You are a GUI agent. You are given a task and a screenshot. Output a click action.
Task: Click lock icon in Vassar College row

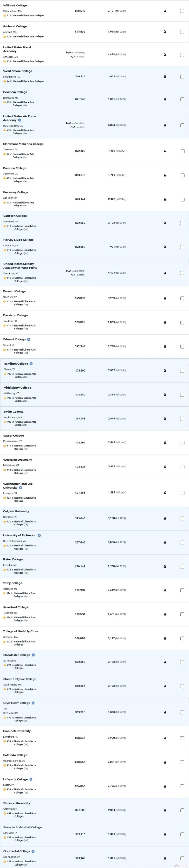tap(165, 443)
